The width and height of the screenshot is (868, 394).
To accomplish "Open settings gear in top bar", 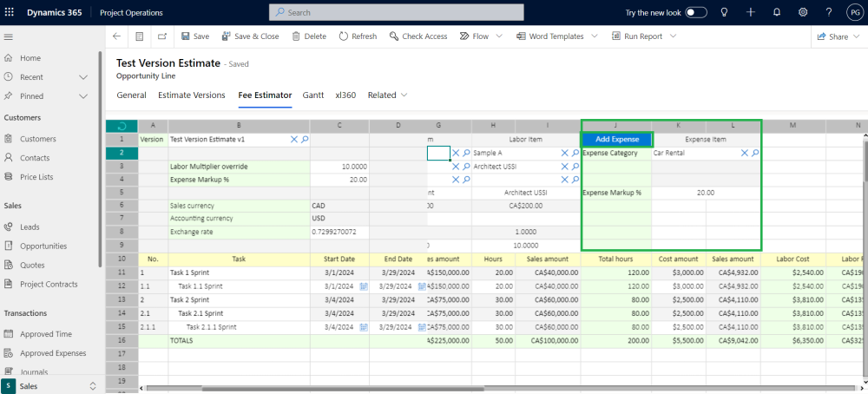I will (x=803, y=12).
